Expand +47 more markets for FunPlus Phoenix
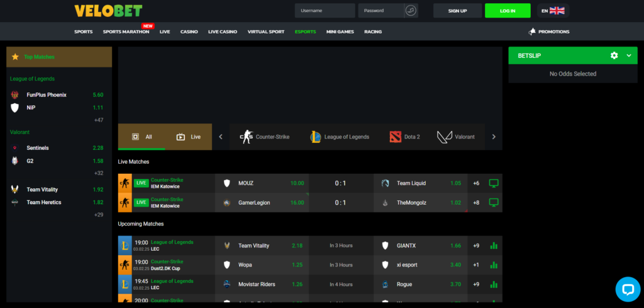Viewport: 644px width, 308px height. tap(98, 120)
